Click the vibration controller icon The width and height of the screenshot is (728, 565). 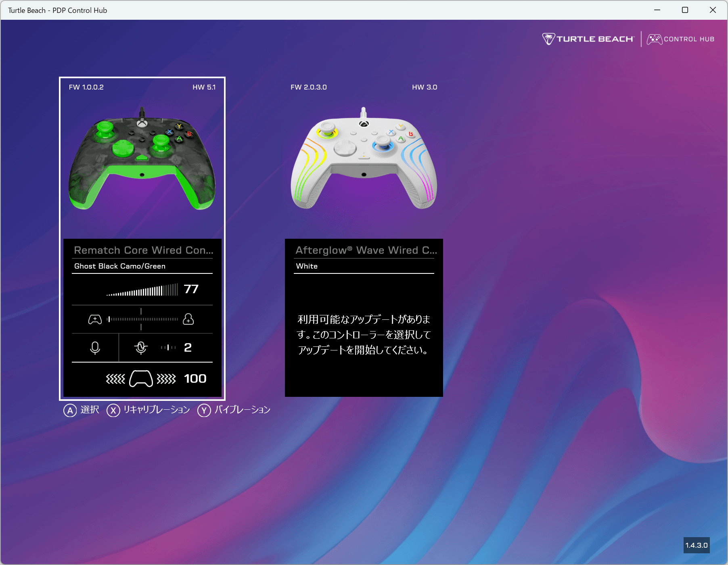coord(141,379)
